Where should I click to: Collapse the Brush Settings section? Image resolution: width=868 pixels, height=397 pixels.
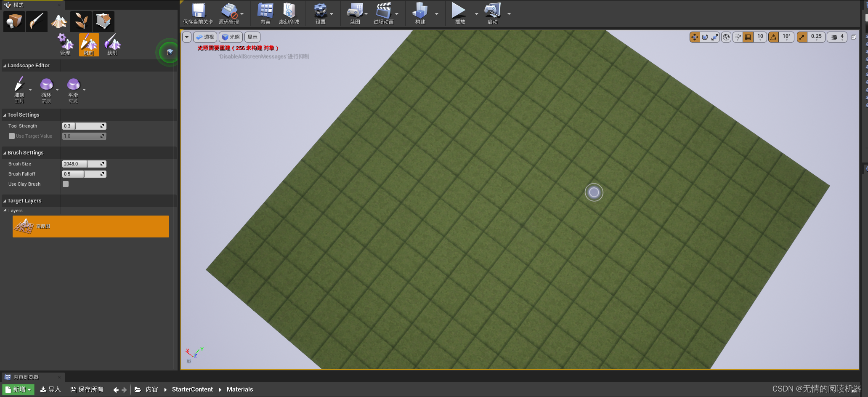click(x=5, y=153)
